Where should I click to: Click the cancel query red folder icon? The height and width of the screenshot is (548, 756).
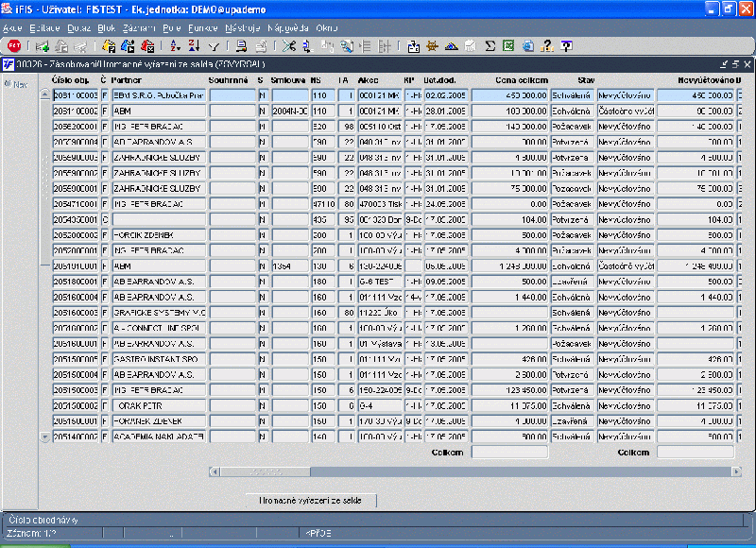(147, 46)
